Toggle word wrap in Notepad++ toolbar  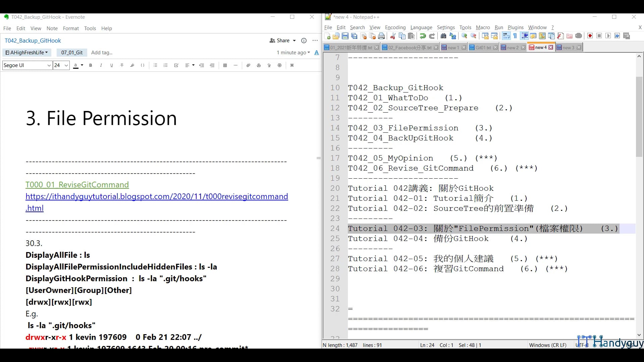(506, 36)
